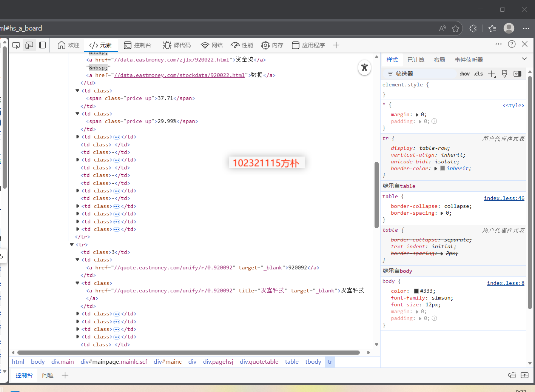Click the elements tree vertical scrollbar thumb
535x392 pixels.
click(376, 195)
